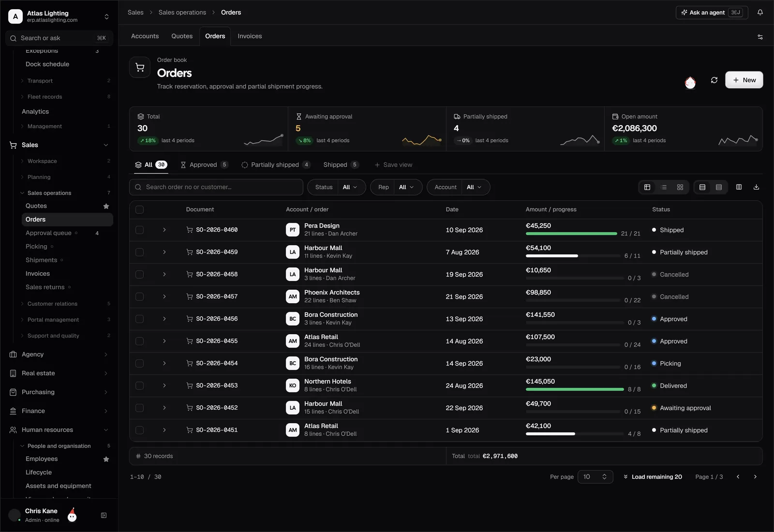
Task: Expand row details for SO-2026-0458
Action: [164, 274]
